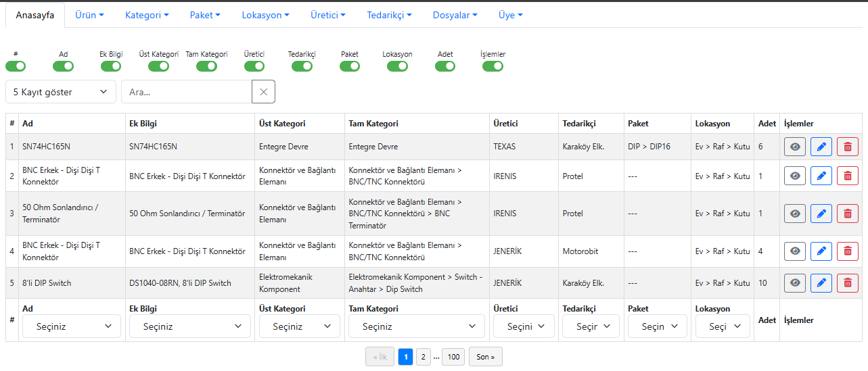Click the pencil edit icon for SN74HC165N row

[821, 147]
